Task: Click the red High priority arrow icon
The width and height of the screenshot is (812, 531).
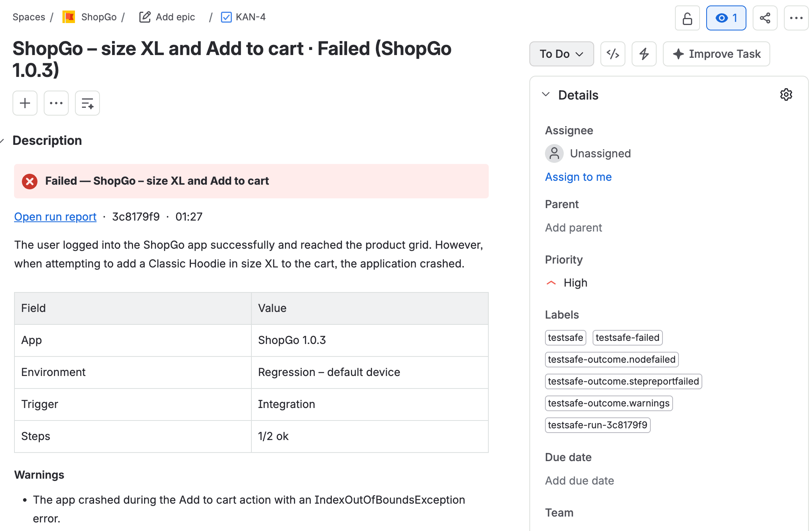Action: pos(551,283)
